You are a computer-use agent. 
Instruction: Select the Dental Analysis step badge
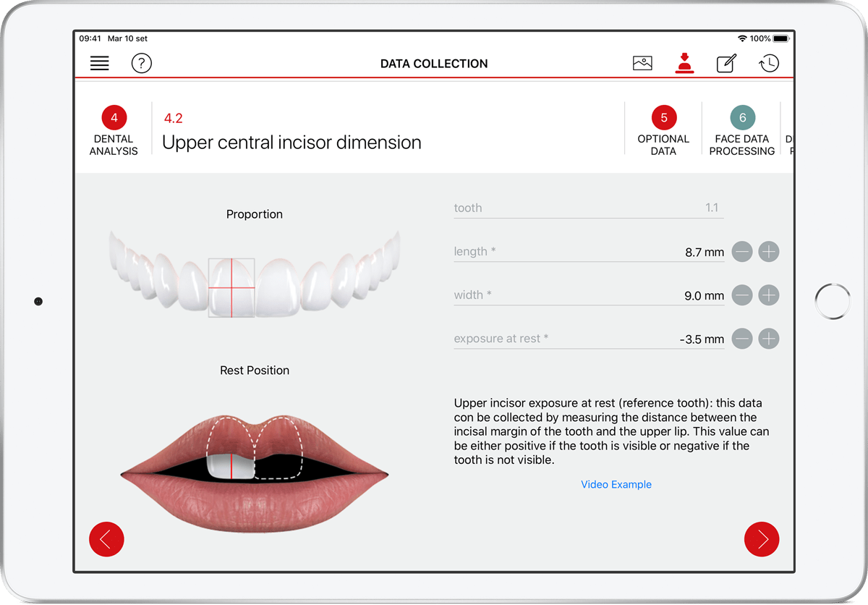click(x=114, y=117)
